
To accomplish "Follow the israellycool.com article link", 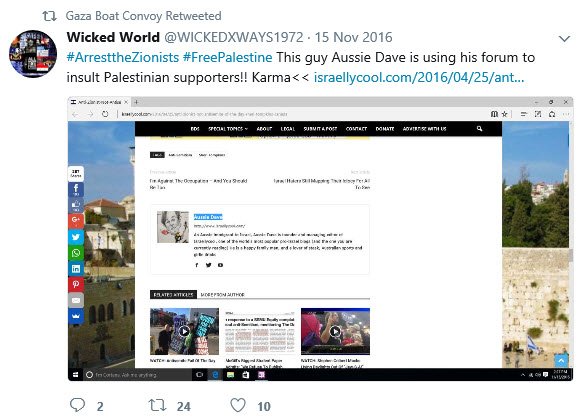I will pyautogui.click(x=419, y=78).
